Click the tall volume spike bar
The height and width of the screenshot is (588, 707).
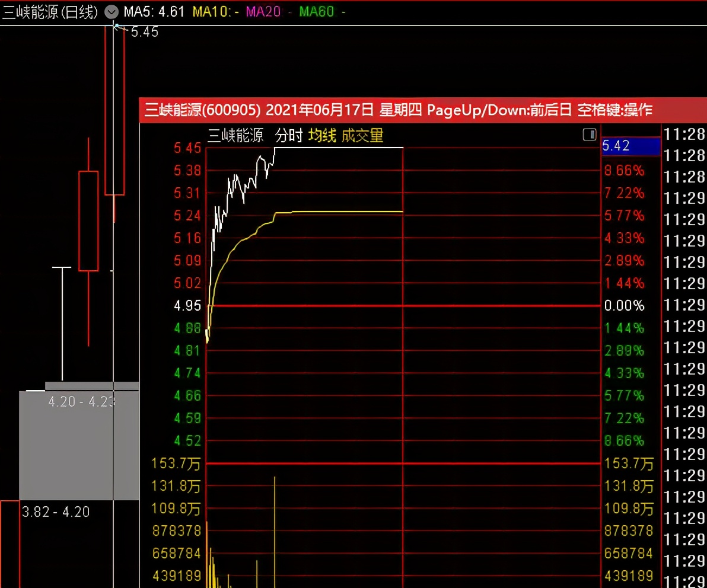coord(275,532)
